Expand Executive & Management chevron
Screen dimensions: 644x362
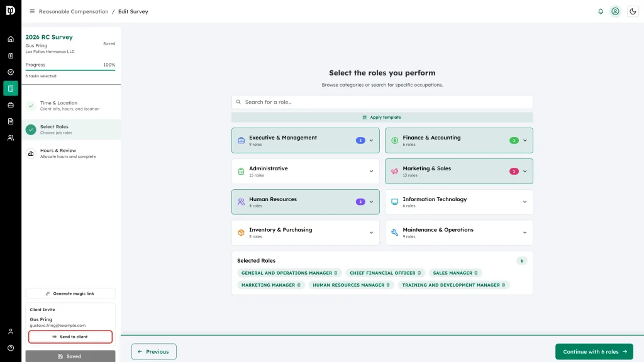pos(371,140)
